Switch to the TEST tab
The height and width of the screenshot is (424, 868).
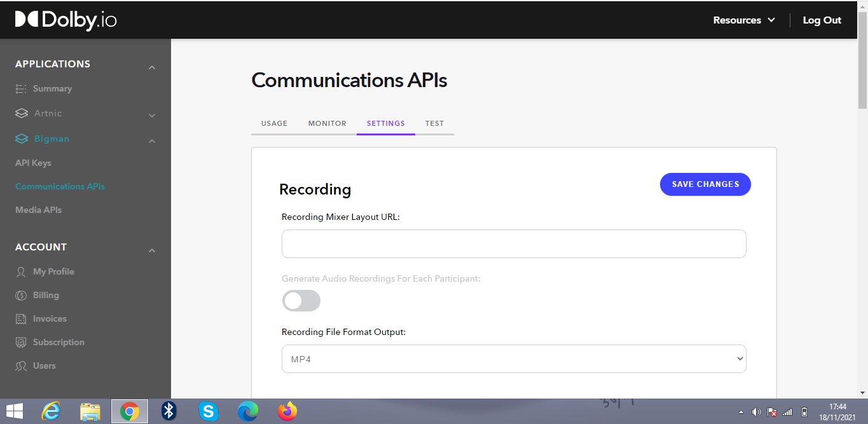click(434, 123)
